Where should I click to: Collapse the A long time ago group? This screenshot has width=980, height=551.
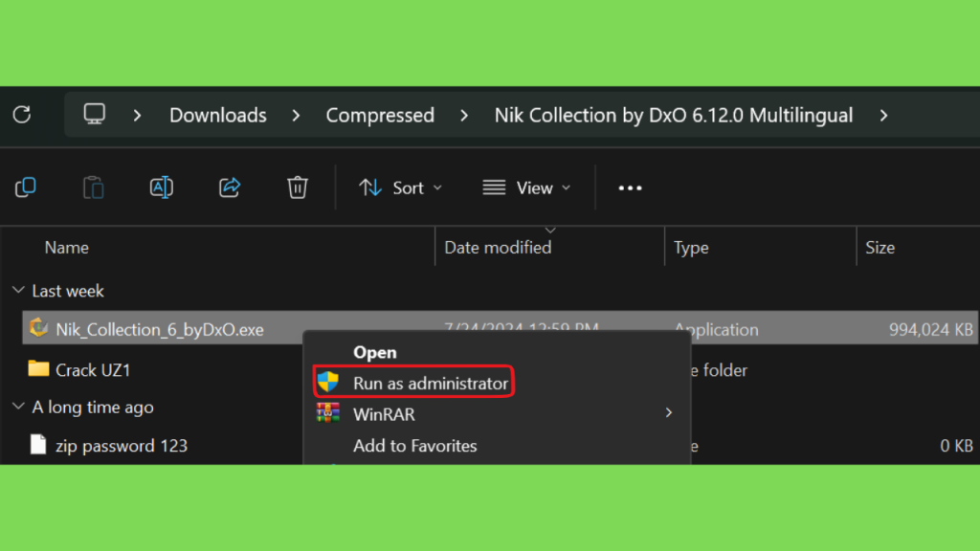pyautogui.click(x=19, y=407)
